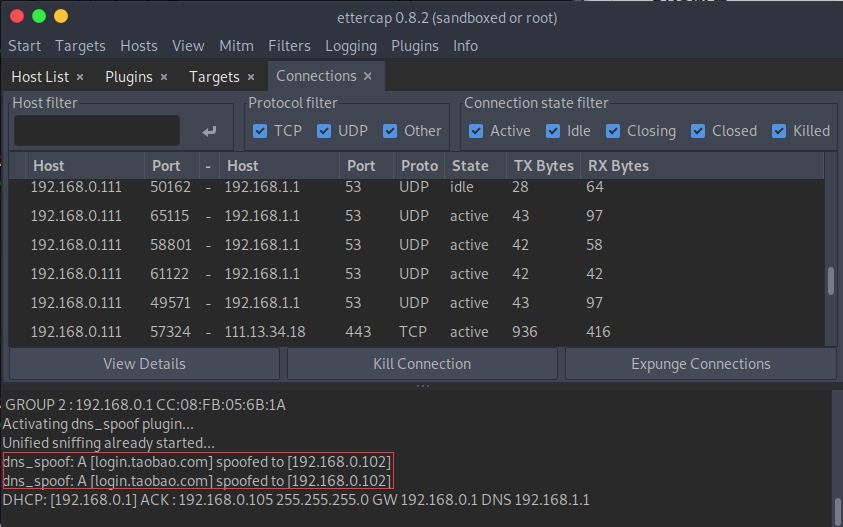Select the connection row with port 65115
This screenshot has width=843, height=527.
coord(416,216)
